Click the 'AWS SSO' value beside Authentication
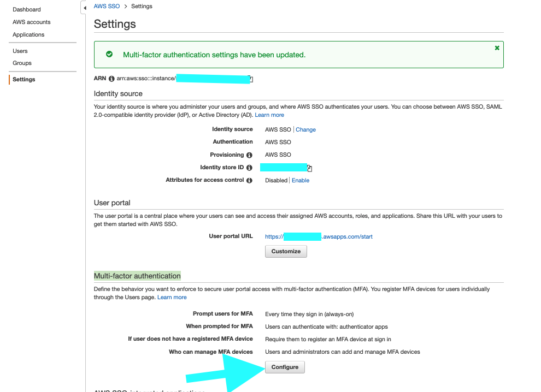Screen dimensions: 541x392 point(278,142)
